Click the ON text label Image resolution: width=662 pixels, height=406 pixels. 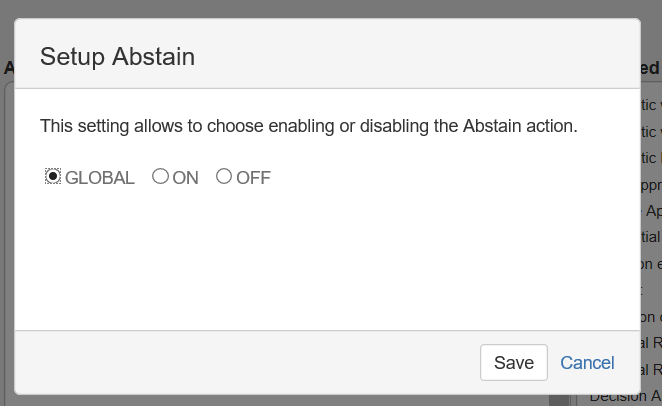coord(186,178)
